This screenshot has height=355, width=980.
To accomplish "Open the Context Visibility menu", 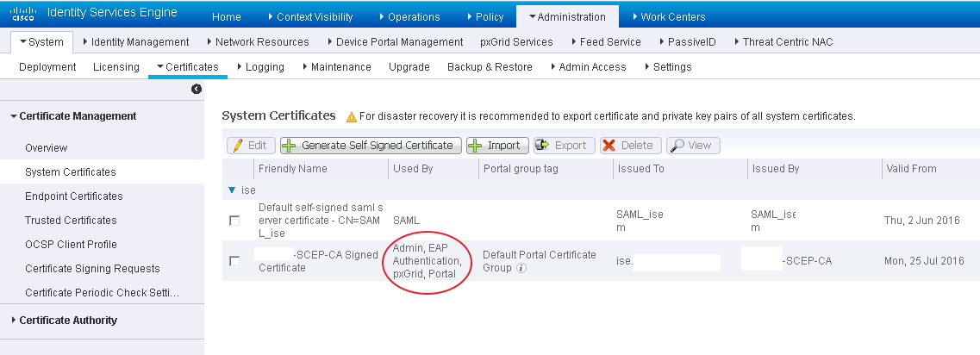I will (309, 17).
